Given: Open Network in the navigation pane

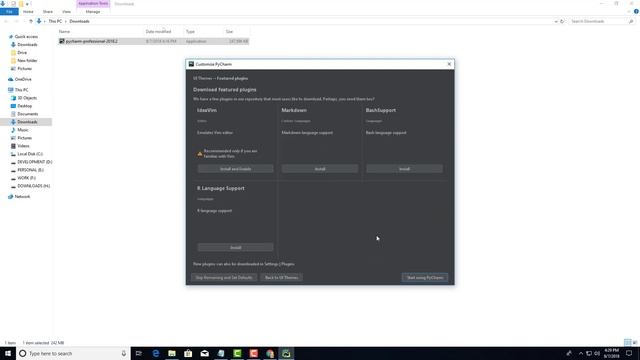Looking at the screenshot, I should coord(22,197).
